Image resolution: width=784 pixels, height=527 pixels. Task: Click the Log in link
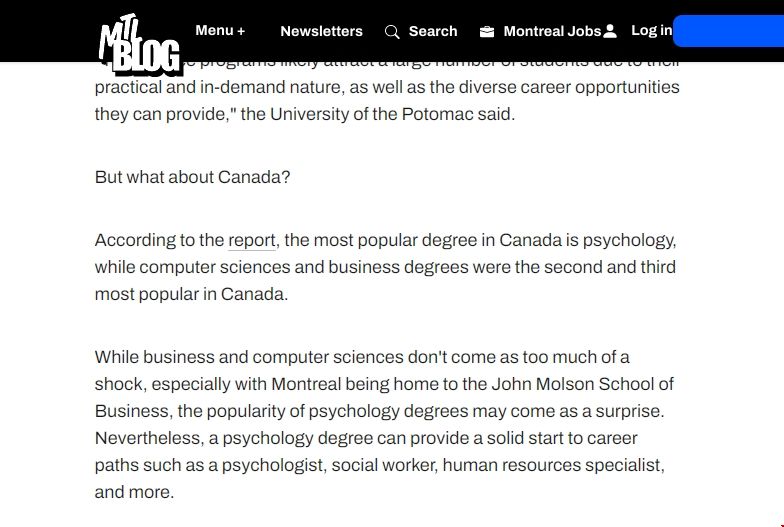point(651,31)
